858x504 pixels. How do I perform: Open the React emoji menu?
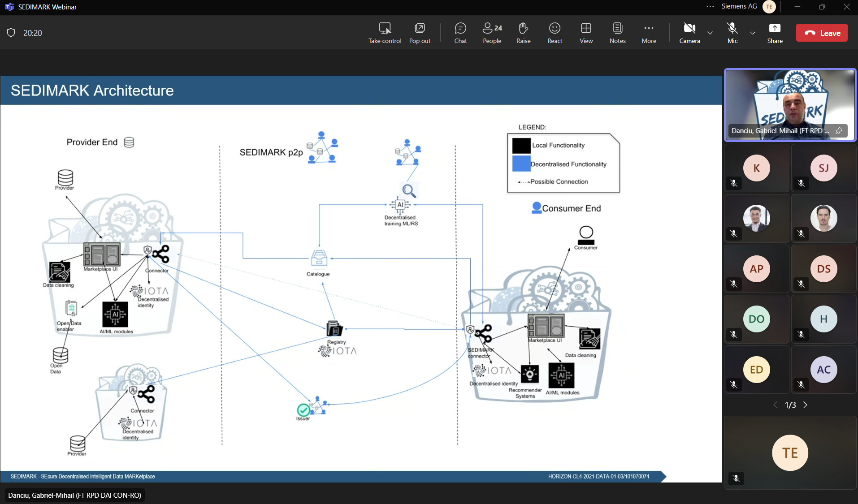pos(555,33)
